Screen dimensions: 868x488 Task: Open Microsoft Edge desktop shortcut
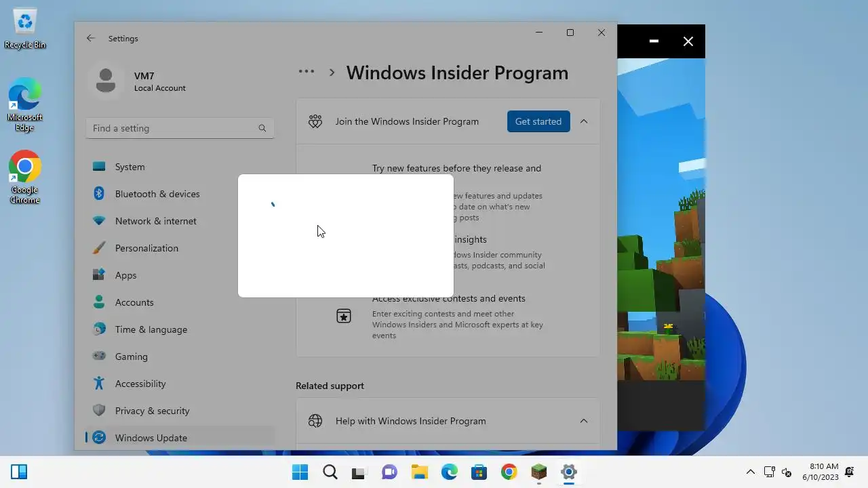[x=25, y=105]
